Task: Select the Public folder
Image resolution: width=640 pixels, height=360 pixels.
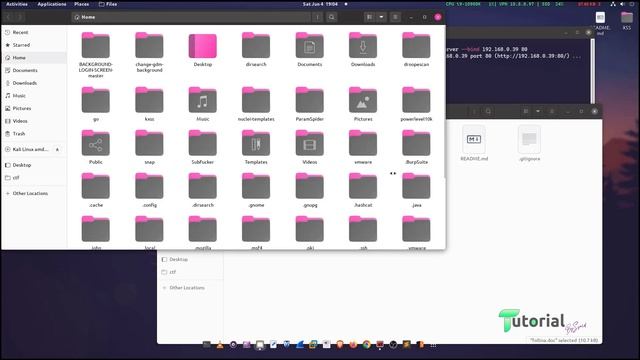Action: 96,147
